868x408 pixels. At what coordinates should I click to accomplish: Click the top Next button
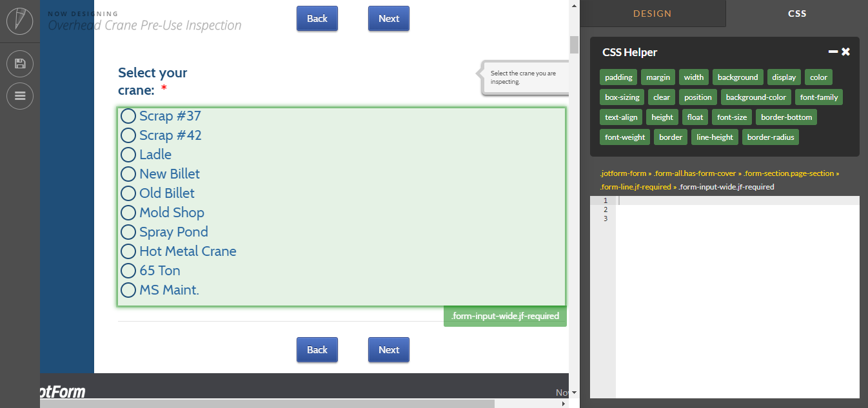pos(388,18)
